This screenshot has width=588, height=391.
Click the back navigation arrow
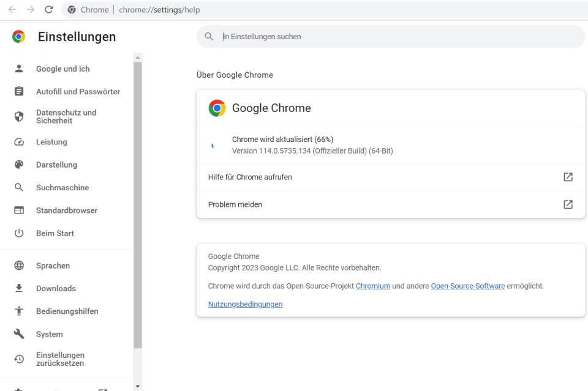pyautogui.click(x=12, y=10)
